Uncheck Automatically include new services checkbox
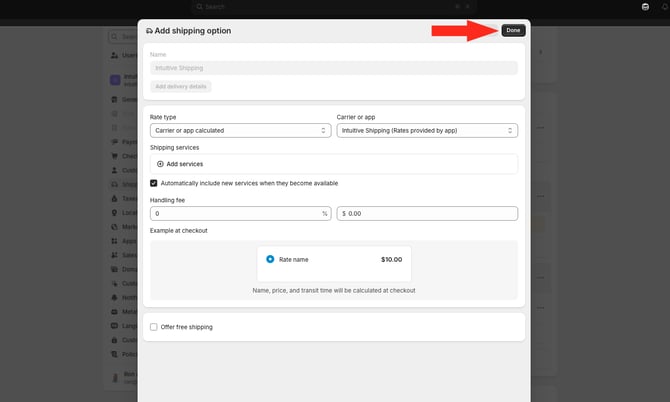The width and height of the screenshot is (670, 402). coord(153,183)
